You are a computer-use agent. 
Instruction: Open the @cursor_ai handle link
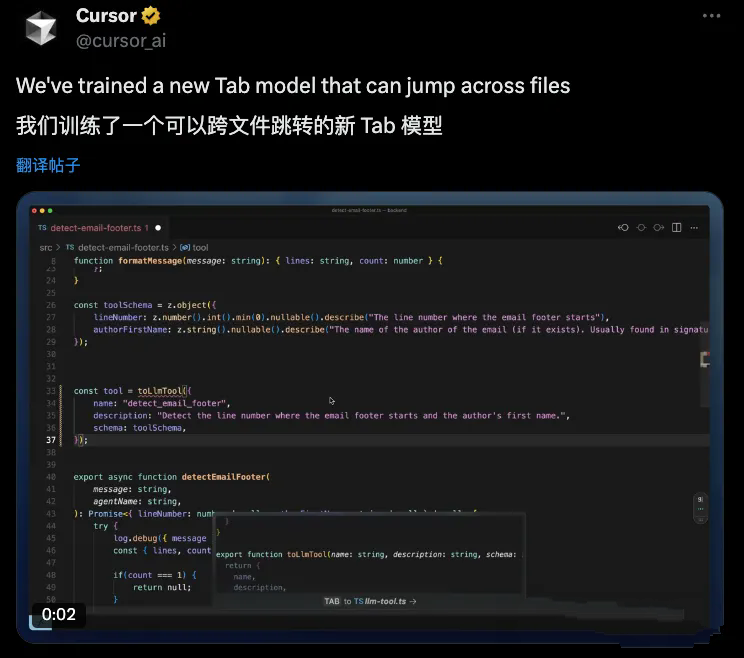coord(121,41)
